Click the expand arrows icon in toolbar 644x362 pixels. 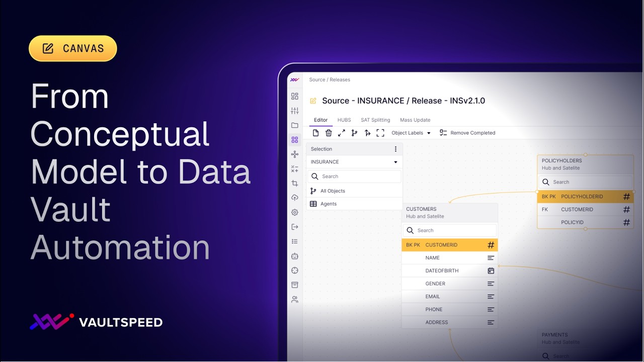[342, 133]
